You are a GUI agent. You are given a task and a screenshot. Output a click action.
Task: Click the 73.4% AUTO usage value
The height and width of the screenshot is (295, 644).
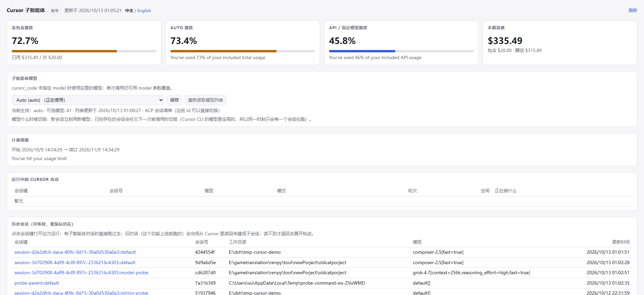pyautogui.click(x=184, y=41)
